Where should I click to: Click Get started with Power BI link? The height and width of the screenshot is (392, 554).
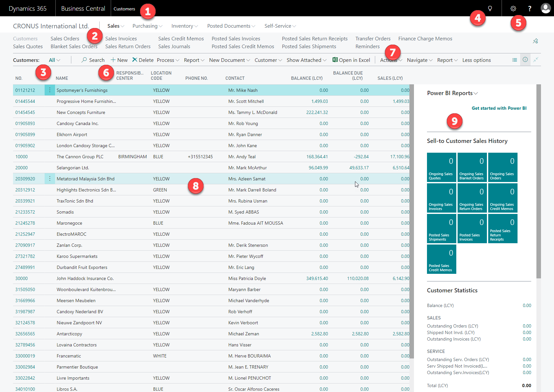coord(499,108)
